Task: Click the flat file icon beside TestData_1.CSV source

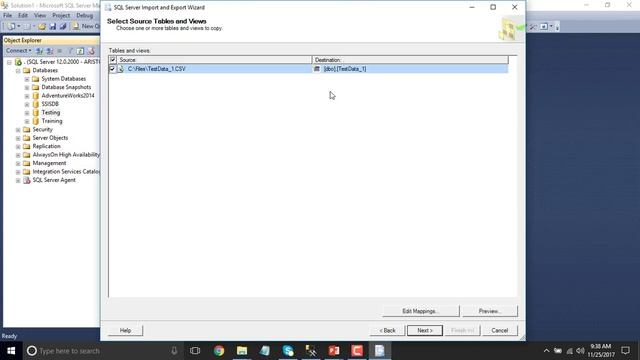Action: click(x=121, y=69)
